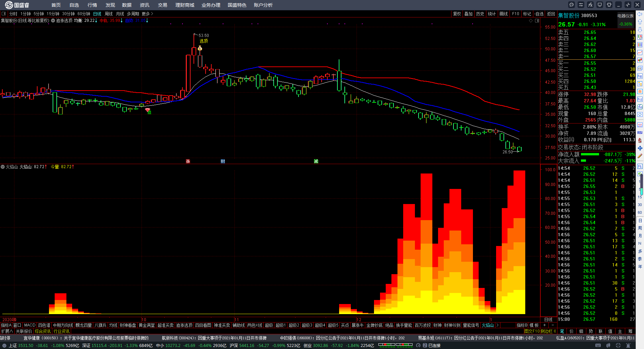
Task: Open the 模板 template dropdown
Action: 534,325
